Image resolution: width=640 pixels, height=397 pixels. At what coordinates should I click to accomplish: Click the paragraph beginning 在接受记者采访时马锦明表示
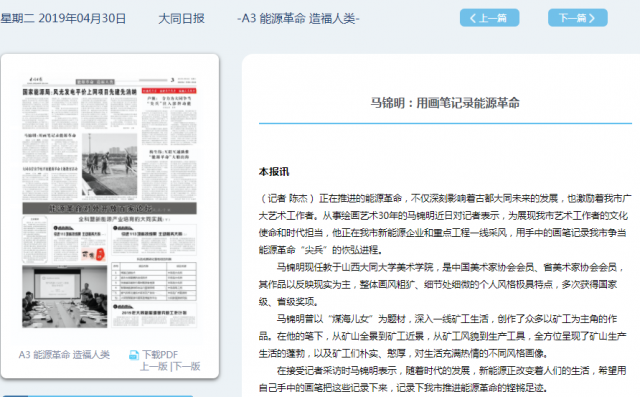[x=442, y=379]
